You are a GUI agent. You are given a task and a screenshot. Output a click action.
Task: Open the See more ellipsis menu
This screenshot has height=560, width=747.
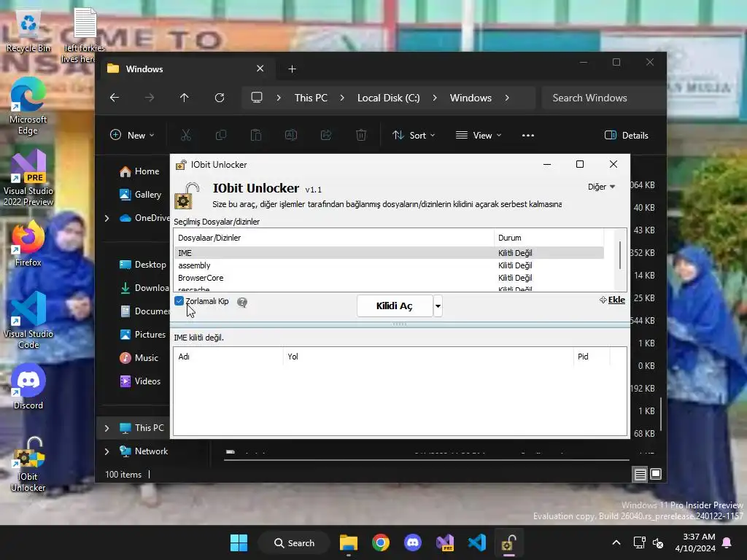point(528,135)
